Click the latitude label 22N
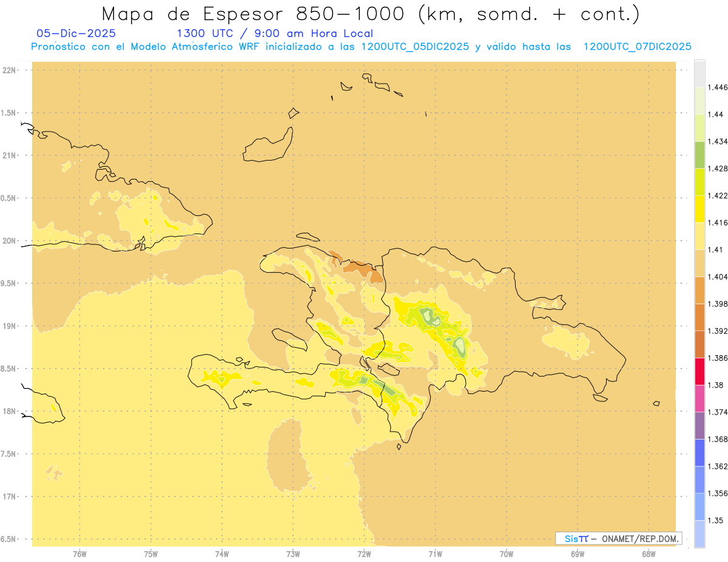Image resolution: width=728 pixels, height=562 pixels. [8, 70]
